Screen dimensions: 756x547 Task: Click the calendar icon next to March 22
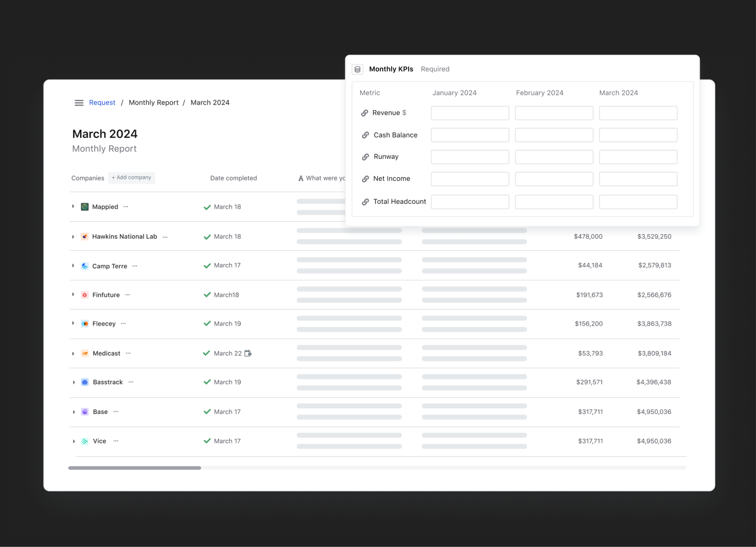[x=248, y=353]
